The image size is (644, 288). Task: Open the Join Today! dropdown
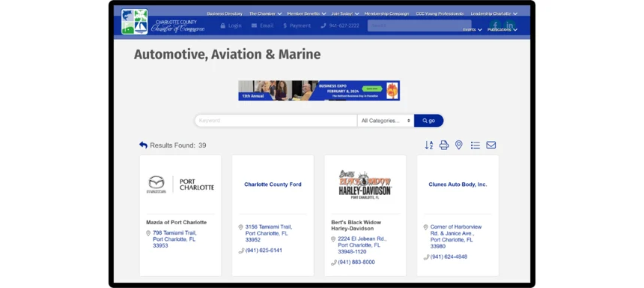click(x=345, y=13)
